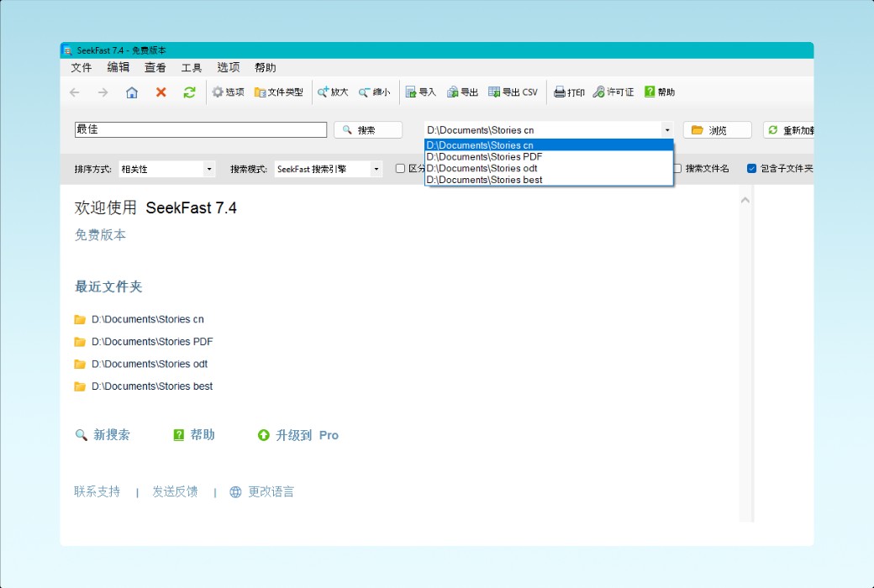Click folder icon beside Stories cn recent folder
Image resolution: width=874 pixels, height=588 pixels.
tap(80, 319)
